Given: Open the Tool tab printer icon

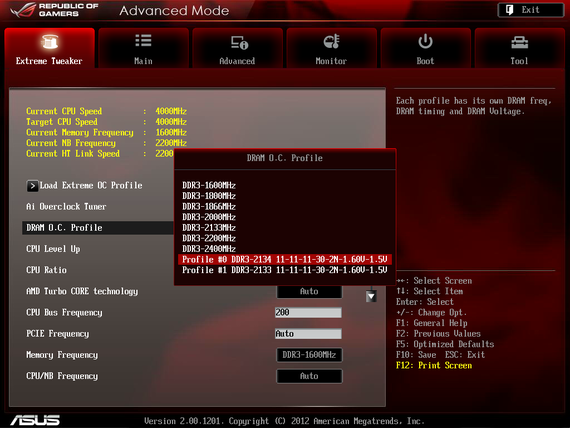Looking at the screenshot, I should [519, 43].
